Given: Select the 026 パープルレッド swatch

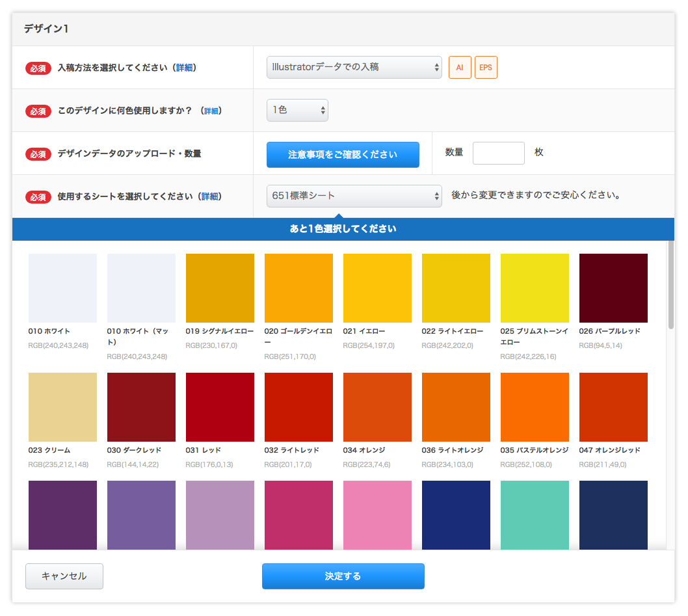Looking at the screenshot, I should [x=613, y=288].
